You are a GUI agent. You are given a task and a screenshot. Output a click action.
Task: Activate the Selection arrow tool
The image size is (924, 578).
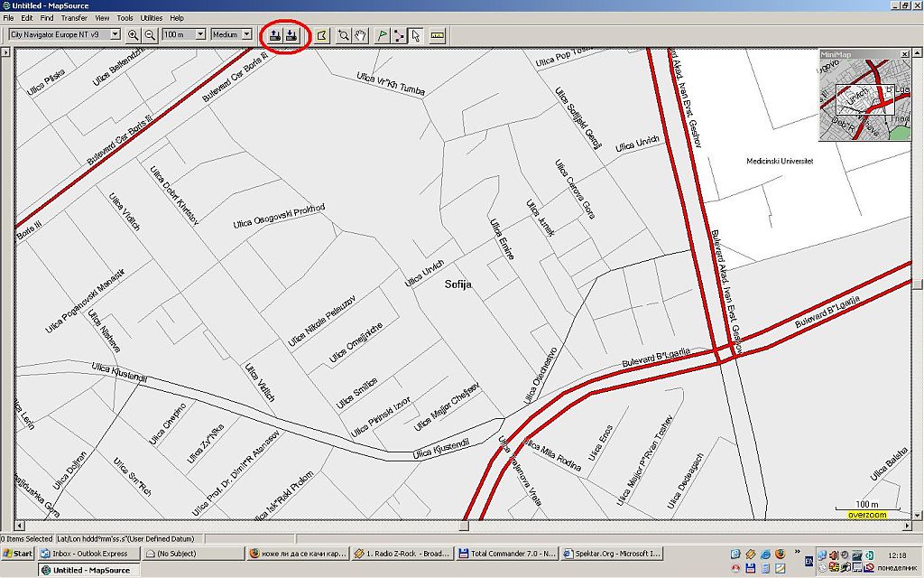[415, 35]
